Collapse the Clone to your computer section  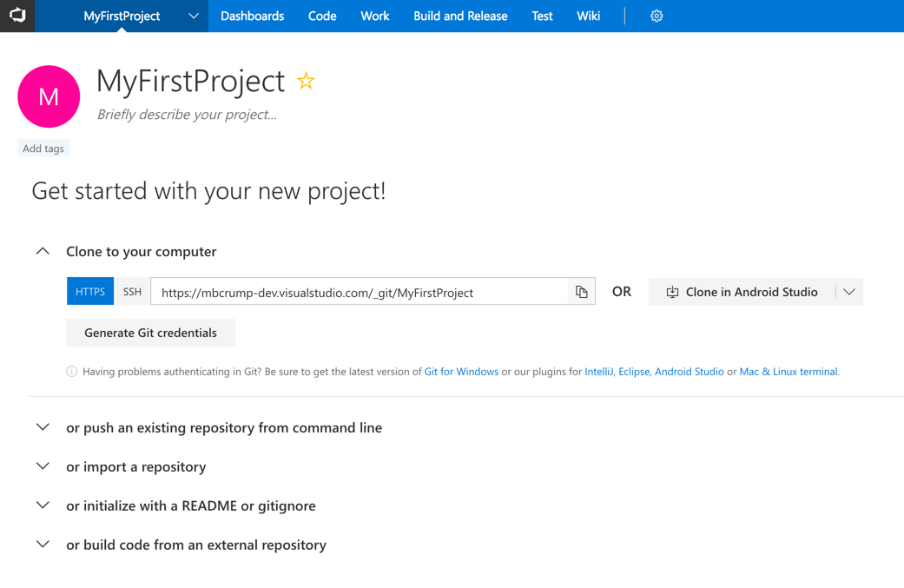43,251
